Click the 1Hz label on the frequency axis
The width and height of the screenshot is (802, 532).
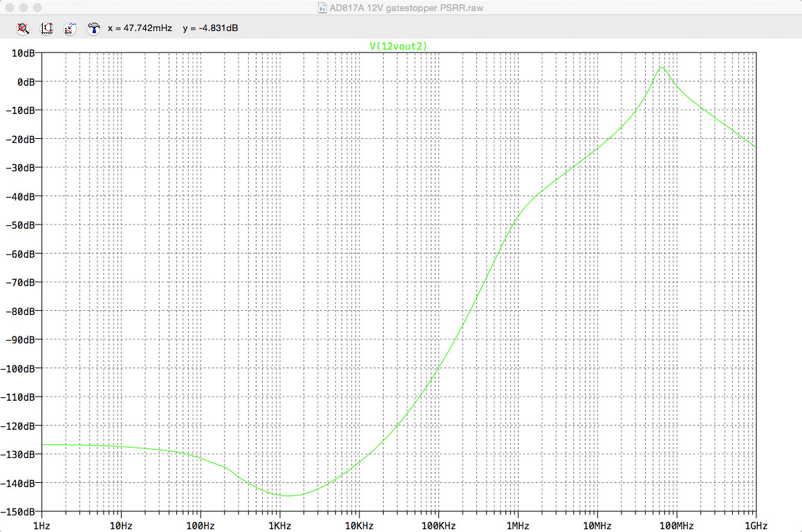(41, 525)
